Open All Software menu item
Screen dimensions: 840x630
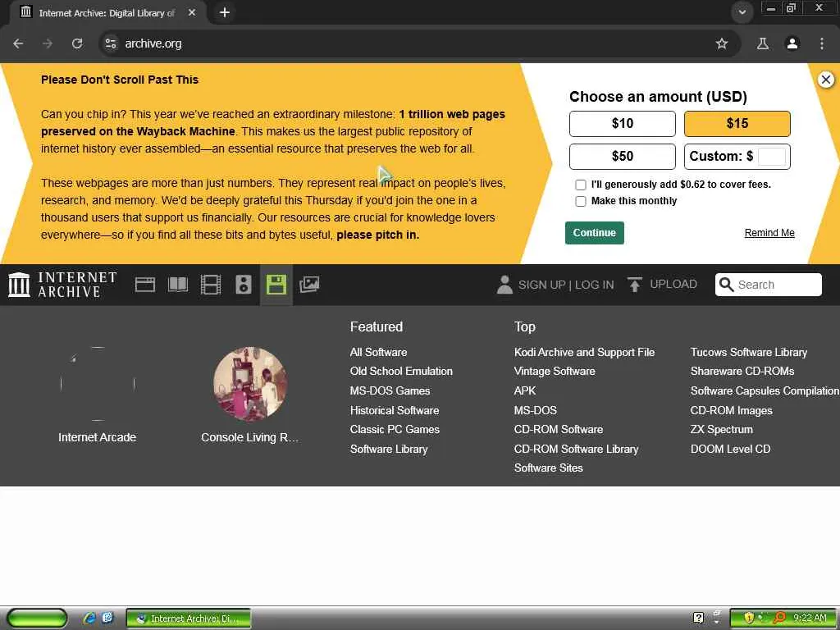(378, 352)
